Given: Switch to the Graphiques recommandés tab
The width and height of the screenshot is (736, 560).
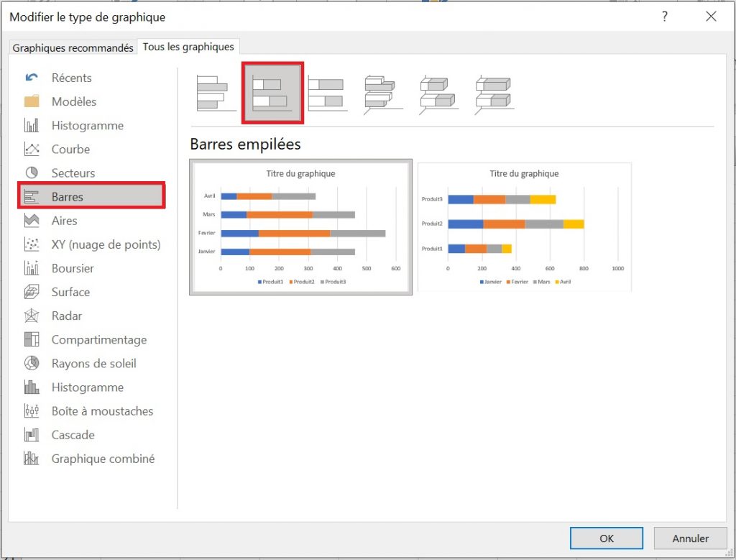Looking at the screenshot, I should pyautogui.click(x=72, y=47).
